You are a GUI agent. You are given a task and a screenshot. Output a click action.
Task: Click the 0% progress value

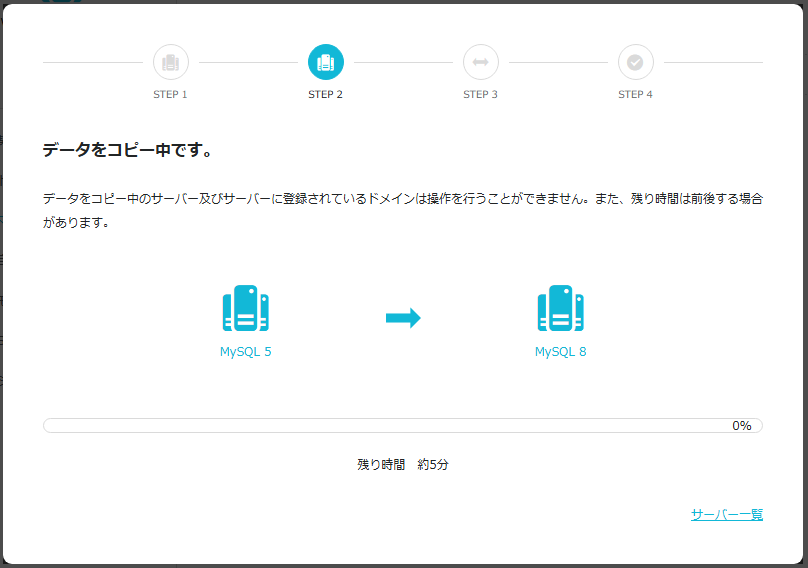click(x=742, y=426)
